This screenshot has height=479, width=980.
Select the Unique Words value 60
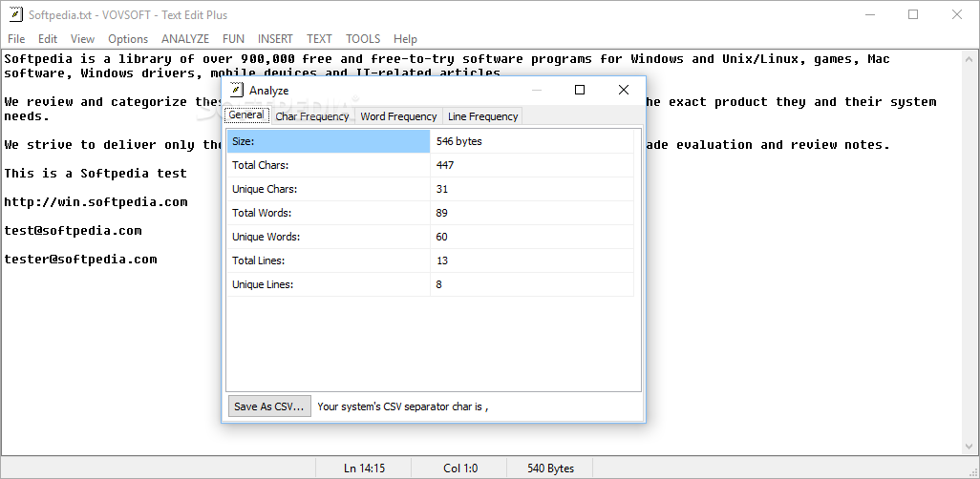pos(532,236)
